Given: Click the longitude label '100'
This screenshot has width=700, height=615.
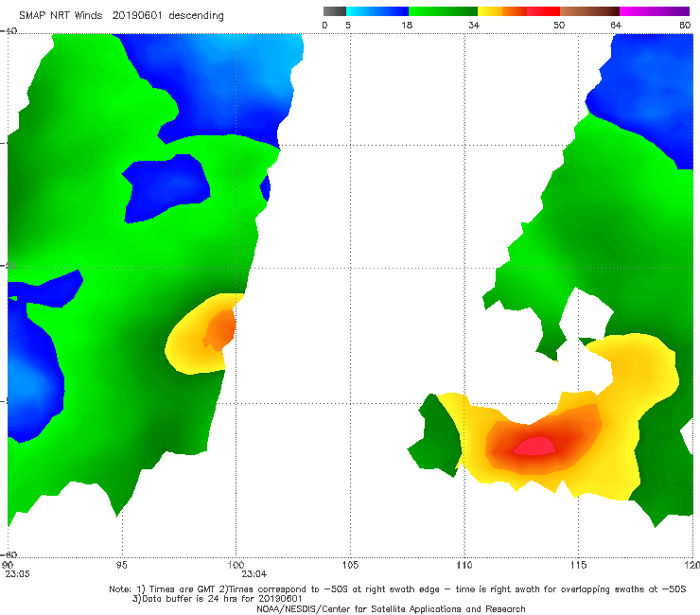Looking at the screenshot, I should (236, 565).
